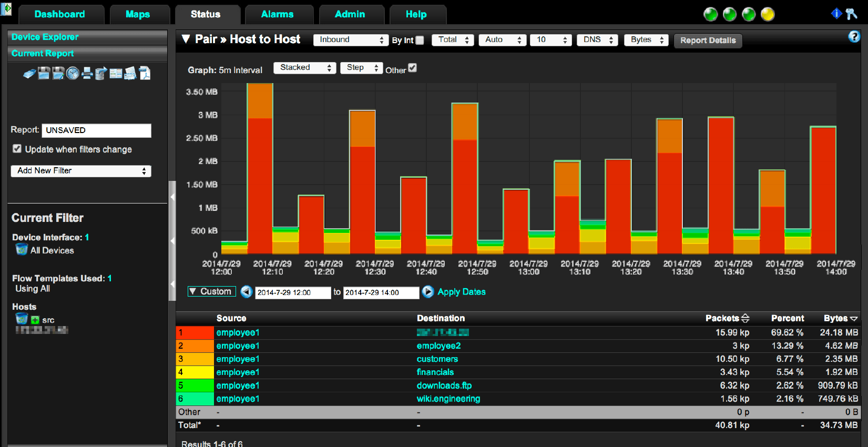Open the Inbound direction dropdown
Viewport: 868px width, 447px height.
(x=351, y=40)
